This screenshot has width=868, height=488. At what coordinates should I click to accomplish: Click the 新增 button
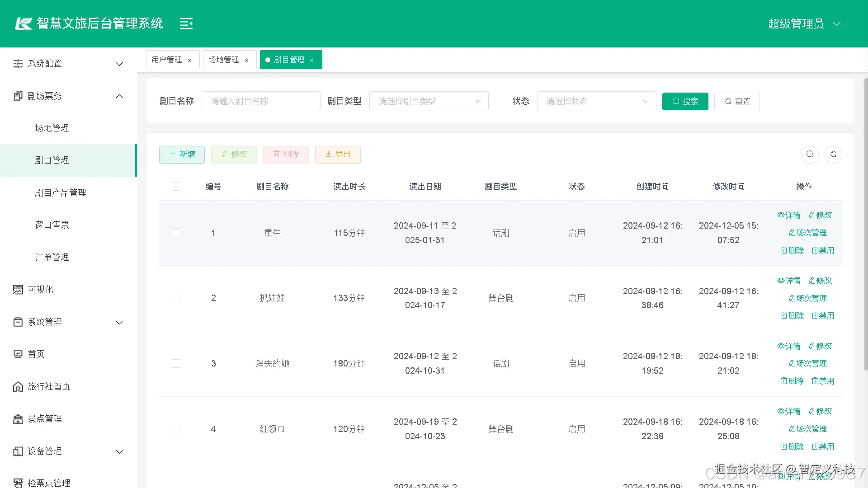182,155
